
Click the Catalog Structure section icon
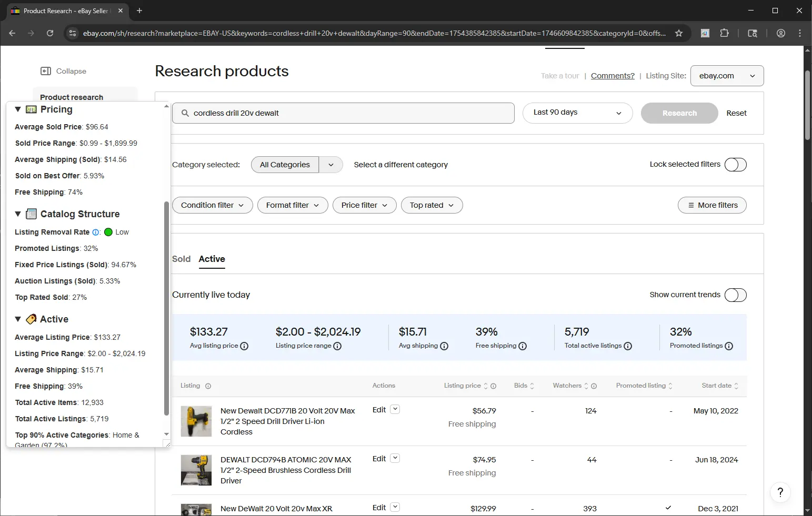(x=31, y=214)
